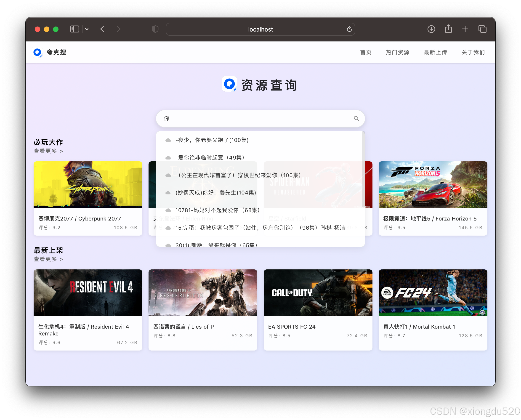Go back with the browser back arrow
Viewport: 521px width, 420px height.
click(x=102, y=29)
